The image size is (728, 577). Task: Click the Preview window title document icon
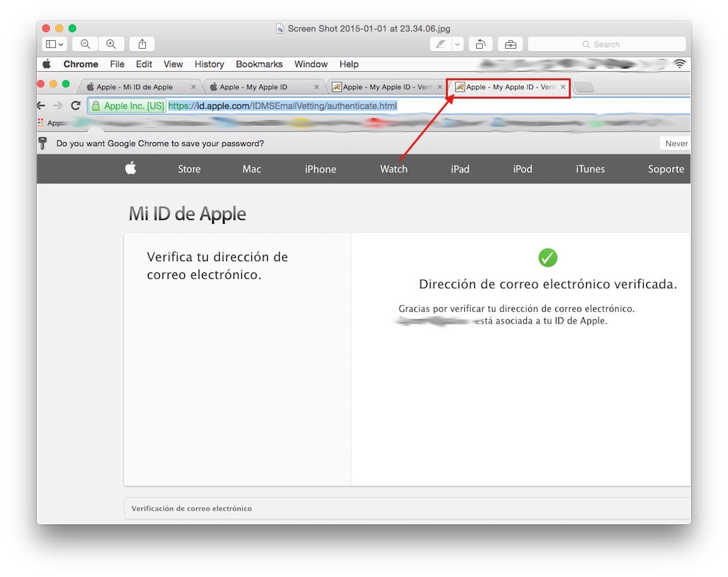[x=280, y=29]
